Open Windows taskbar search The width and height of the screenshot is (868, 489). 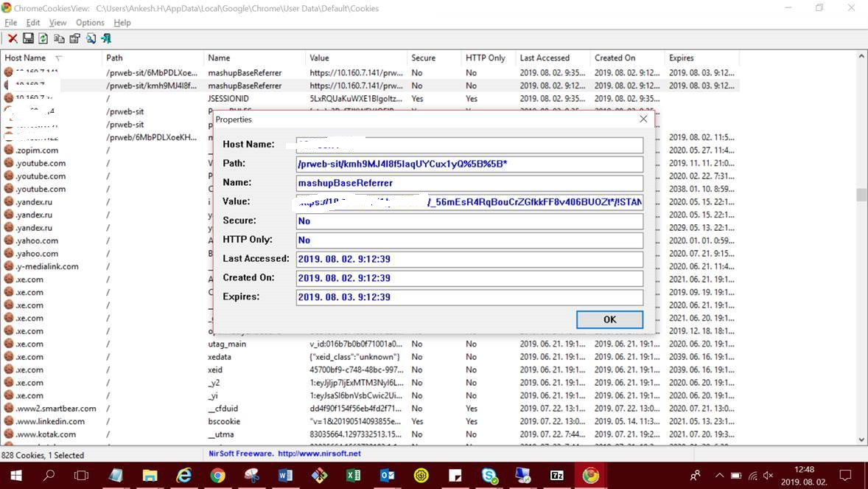49,475
